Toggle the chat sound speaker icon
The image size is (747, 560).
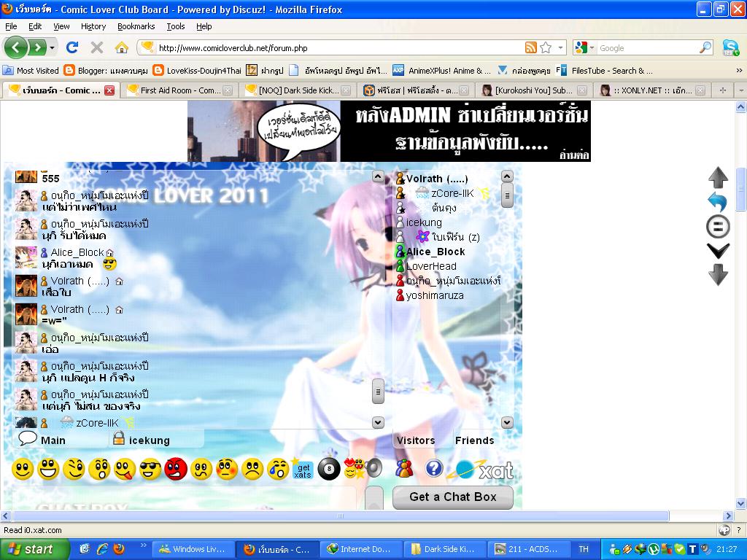[x=375, y=468]
